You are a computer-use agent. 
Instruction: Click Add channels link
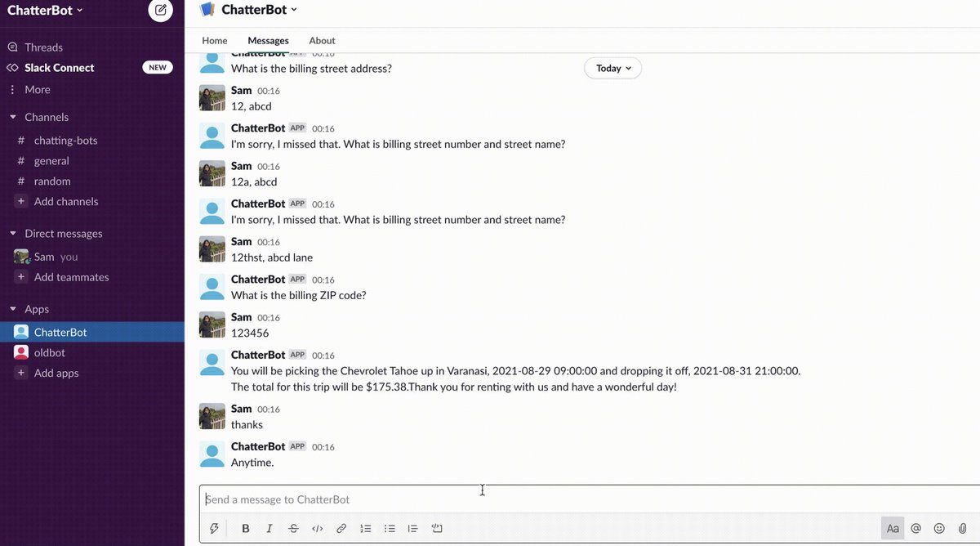66,202
